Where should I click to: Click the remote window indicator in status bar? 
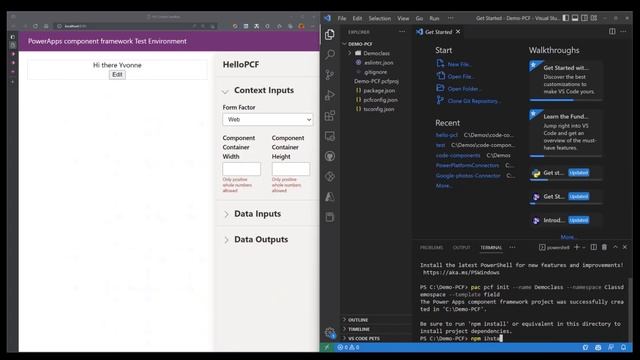click(x=327, y=347)
